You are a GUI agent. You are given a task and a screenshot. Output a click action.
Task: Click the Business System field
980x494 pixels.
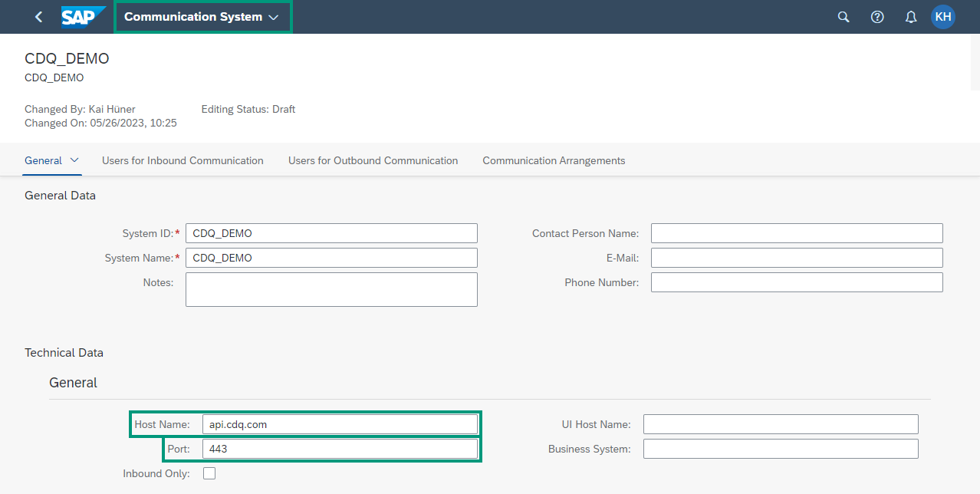780,448
